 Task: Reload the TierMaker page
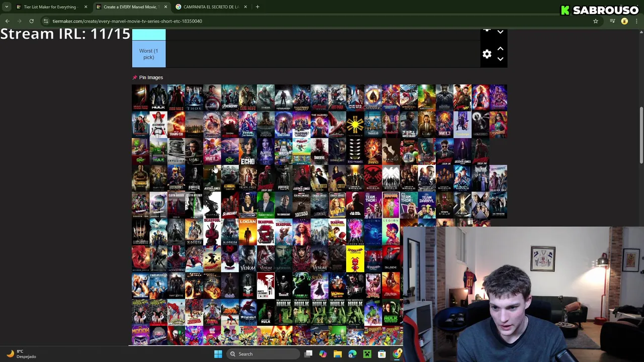tap(31, 21)
